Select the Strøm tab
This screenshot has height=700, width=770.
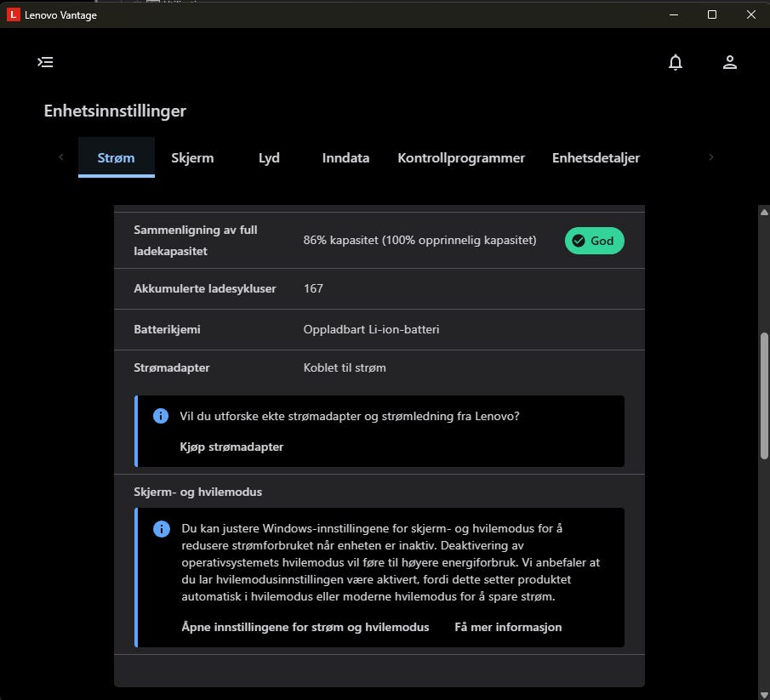(117, 157)
